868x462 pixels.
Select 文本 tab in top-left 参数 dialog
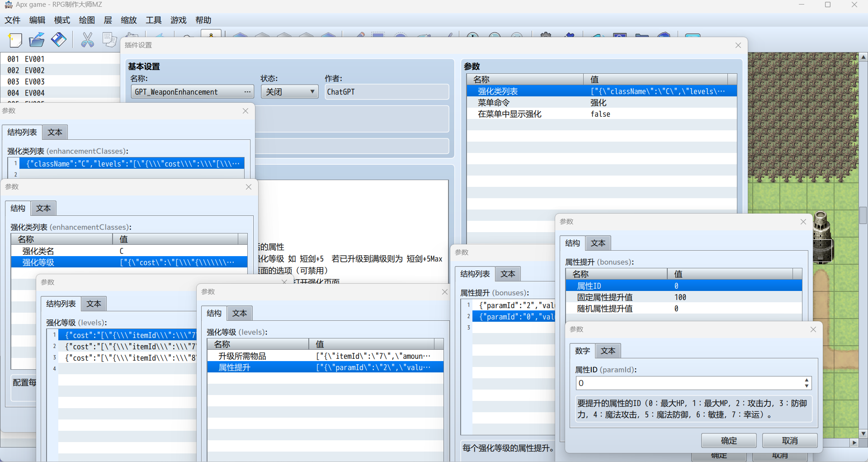55,132
